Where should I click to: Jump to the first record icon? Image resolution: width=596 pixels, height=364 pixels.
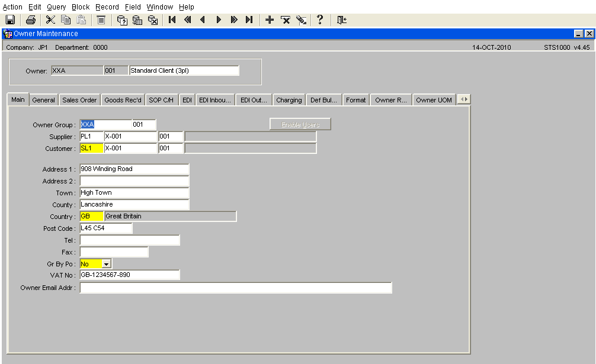pyautogui.click(x=172, y=20)
